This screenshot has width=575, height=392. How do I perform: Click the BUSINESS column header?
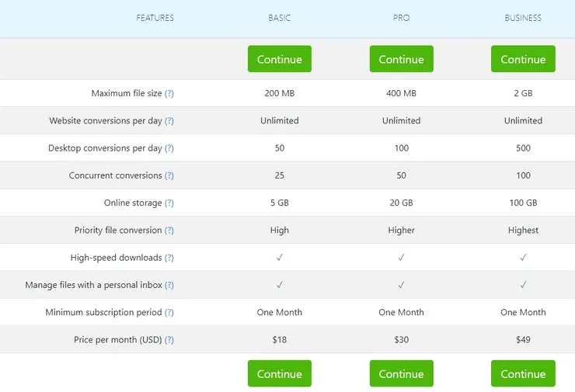[x=523, y=18]
